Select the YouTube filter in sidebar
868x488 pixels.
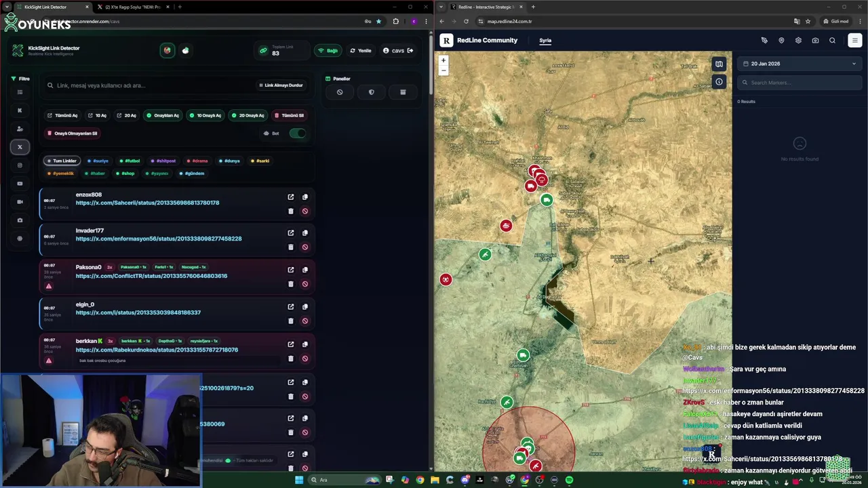(x=20, y=184)
